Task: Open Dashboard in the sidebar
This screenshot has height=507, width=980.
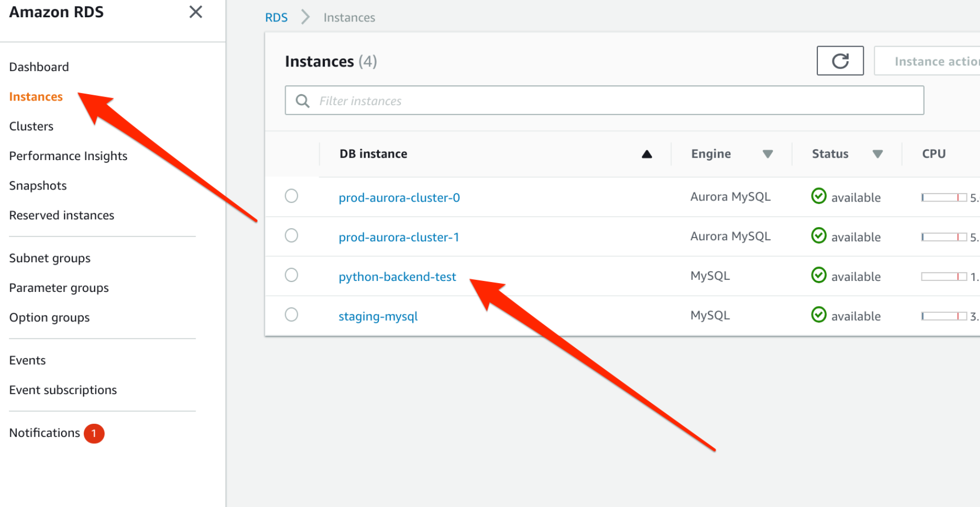Action: click(x=39, y=67)
